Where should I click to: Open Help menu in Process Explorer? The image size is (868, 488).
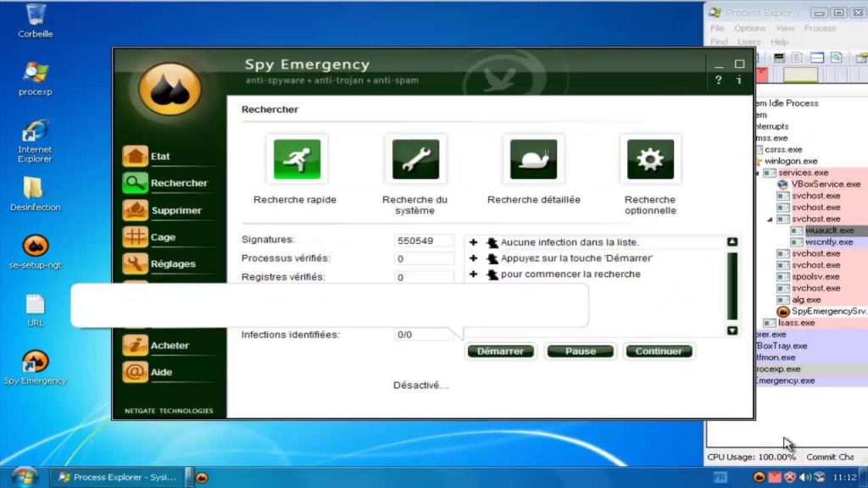click(779, 42)
